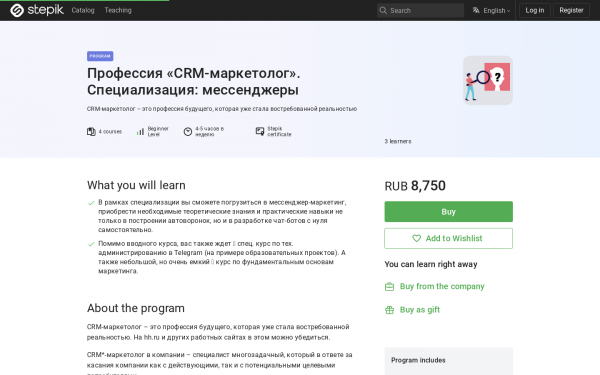Viewport: 600px width, 375px height.
Task: Open the Teaching menu item
Action: coord(118,10)
